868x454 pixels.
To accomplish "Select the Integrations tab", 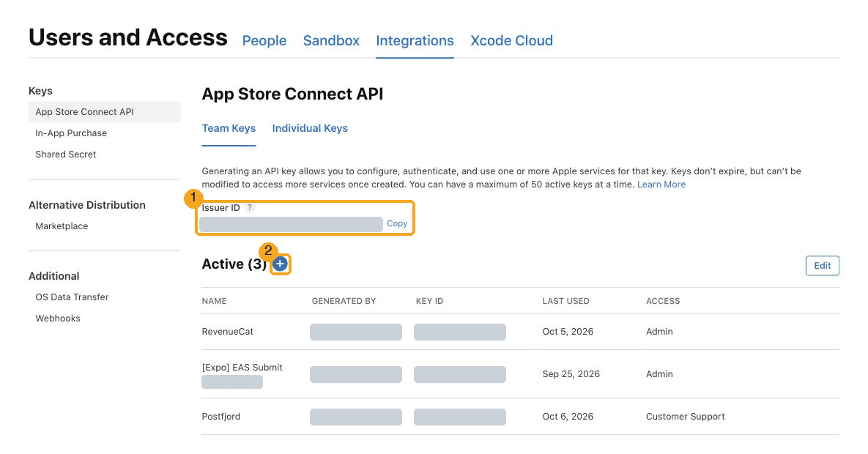I will point(415,40).
